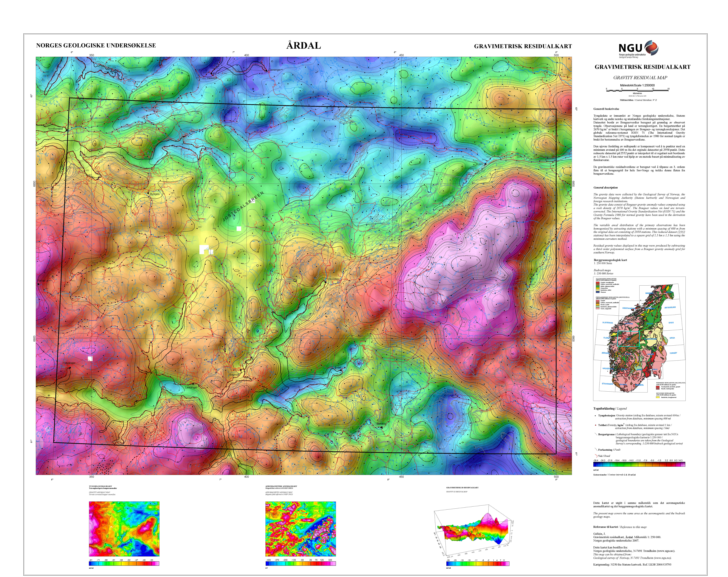Click ORSA on the inset map

pyautogui.click(x=672, y=338)
